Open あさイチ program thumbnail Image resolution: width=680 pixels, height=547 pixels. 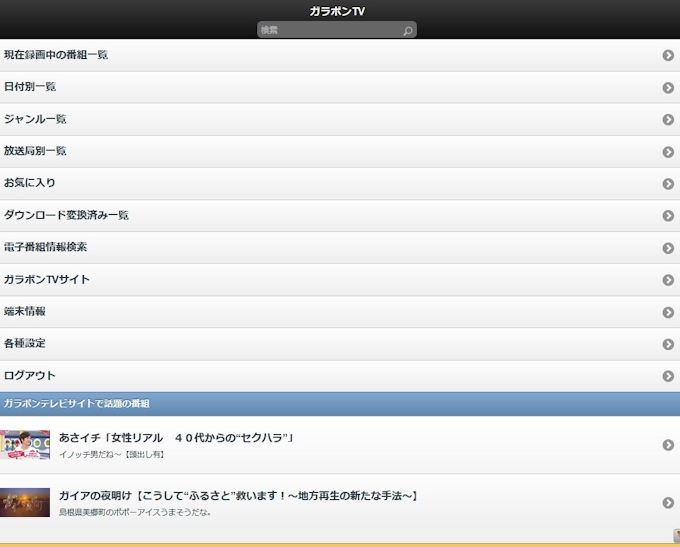tap(25, 445)
